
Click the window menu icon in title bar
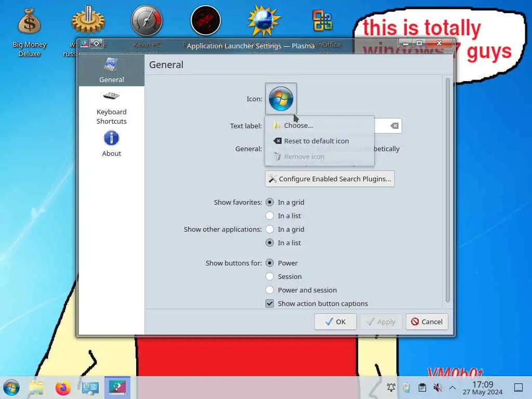84,44
